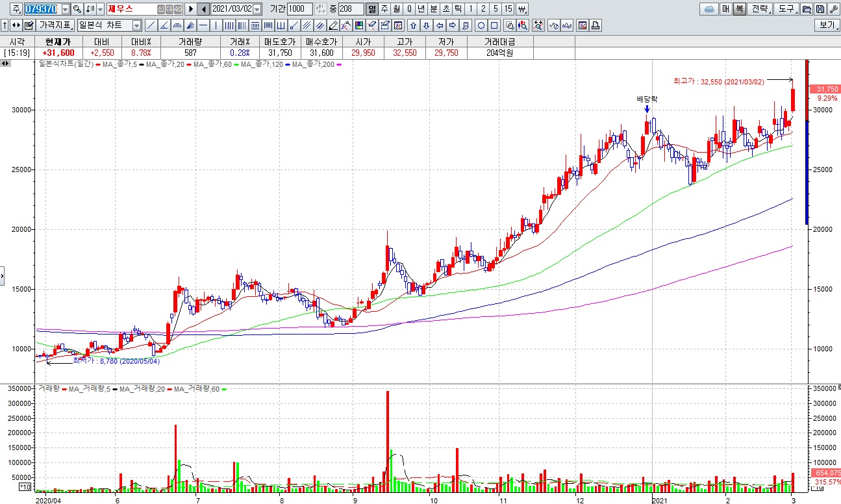Open the date 2021/03/02 dropdown
Screen dimensions: 841x504
coord(257,9)
